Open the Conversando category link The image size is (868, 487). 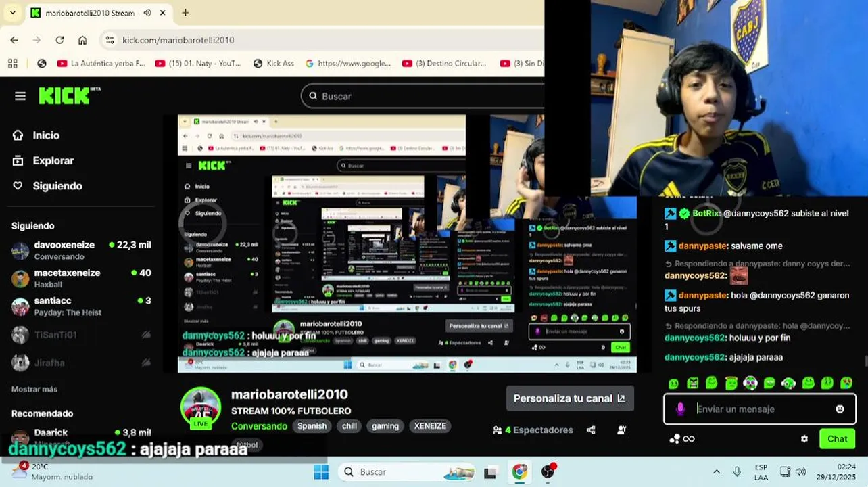(x=259, y=426)
